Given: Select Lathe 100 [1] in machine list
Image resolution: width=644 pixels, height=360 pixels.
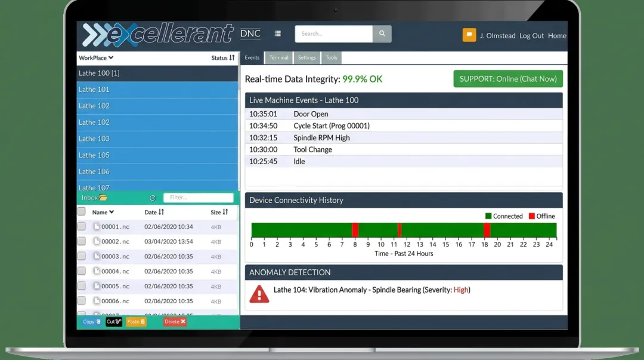Looking at the screenshot, I should click(157, 73).
